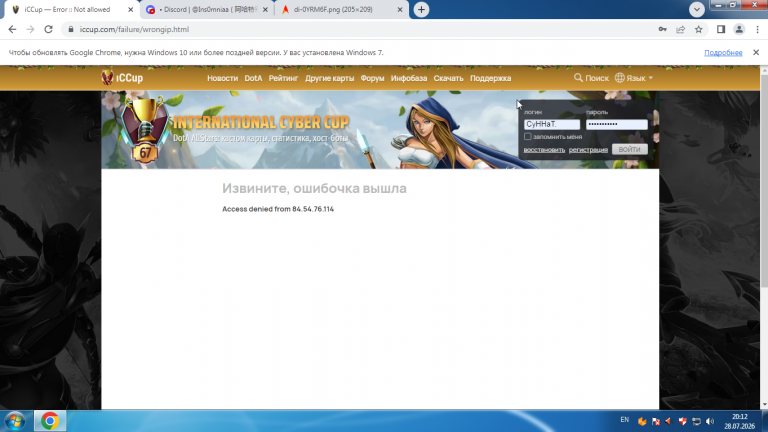Viewport: 768px width, 432px height.
Task: Open the Рейтинг menu item
Action: tap(283, 78)
